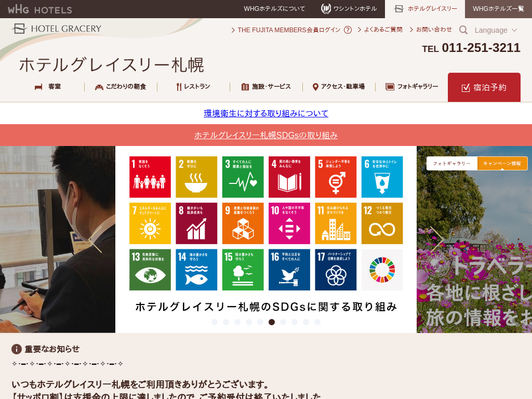Click SDG goal 7 energy tile

pyautogui.click(x=150, y=223)
